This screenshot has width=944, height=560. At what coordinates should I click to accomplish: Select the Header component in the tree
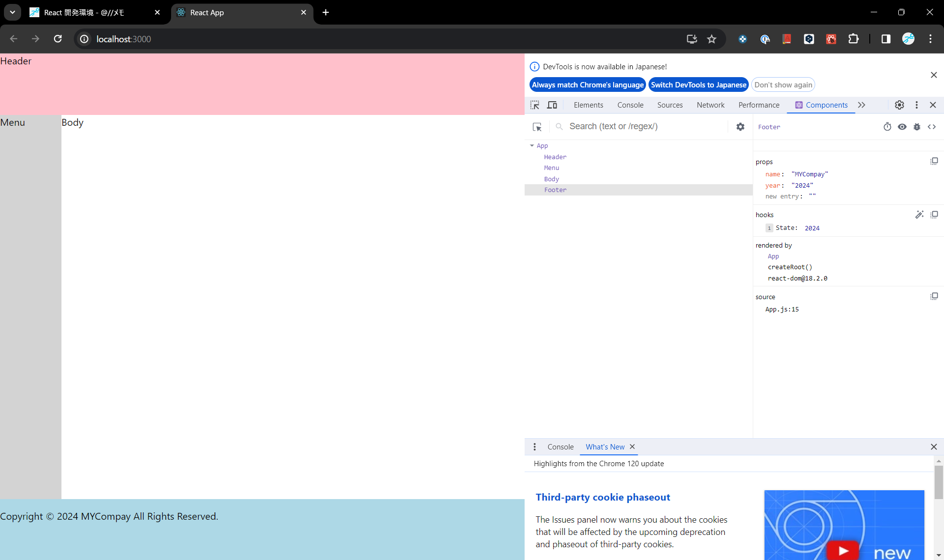pos(555,157)
